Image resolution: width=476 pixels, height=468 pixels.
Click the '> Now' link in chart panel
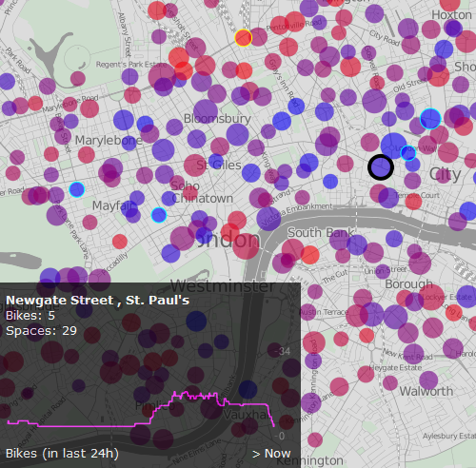[271, 454]
